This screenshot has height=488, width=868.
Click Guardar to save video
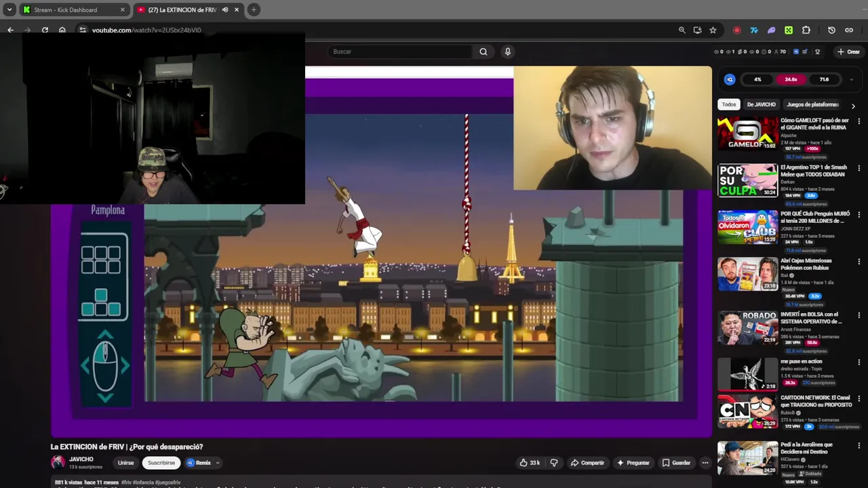pyautogui.click(x=676, y=463)
